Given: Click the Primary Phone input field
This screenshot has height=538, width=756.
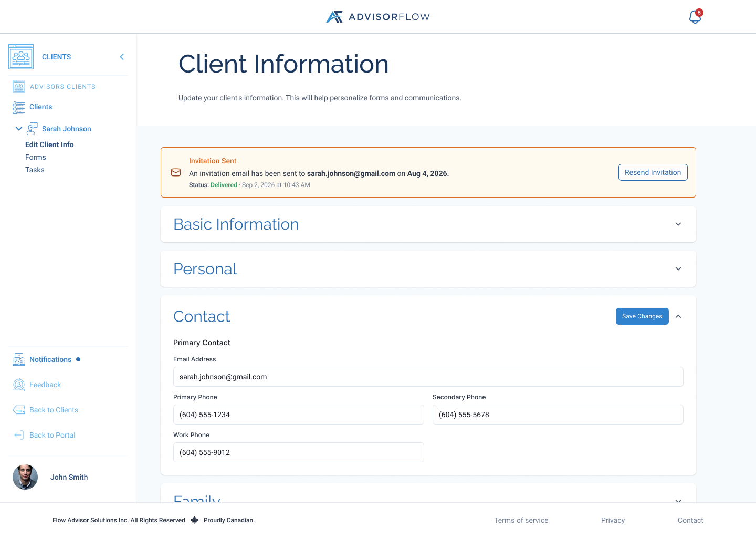Looking at the screenshot, I should coord(299,415).
